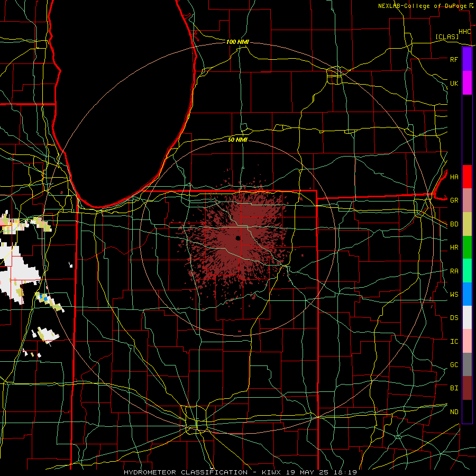This screenshot has width=476, height=476.
Task: Click the BI legend label
Action: pos(454,388)
